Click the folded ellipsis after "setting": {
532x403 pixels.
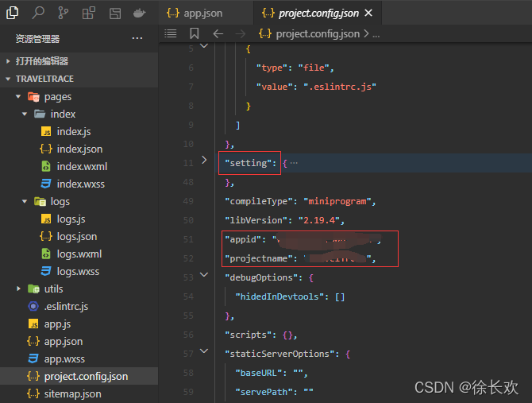coord(294,163)
